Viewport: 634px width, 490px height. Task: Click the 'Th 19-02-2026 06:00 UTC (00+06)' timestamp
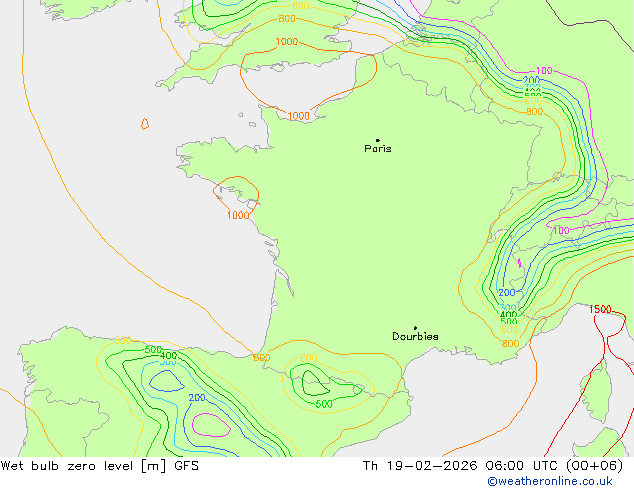(493, 466)
